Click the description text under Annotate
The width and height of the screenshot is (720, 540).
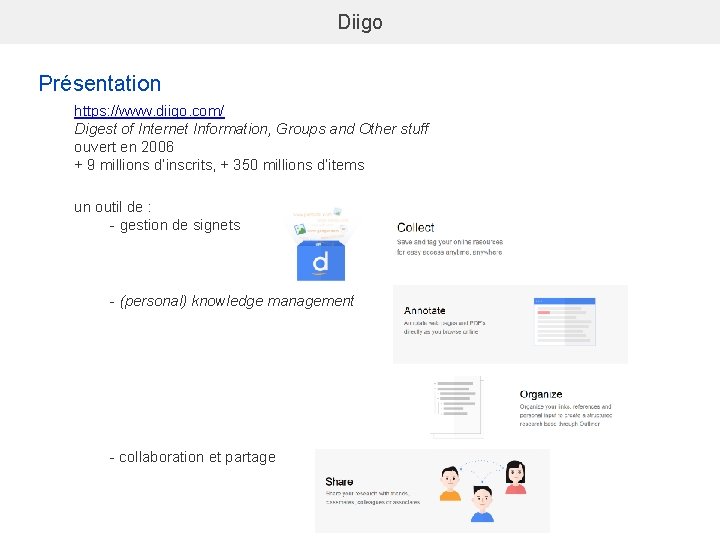coord(444,327)
